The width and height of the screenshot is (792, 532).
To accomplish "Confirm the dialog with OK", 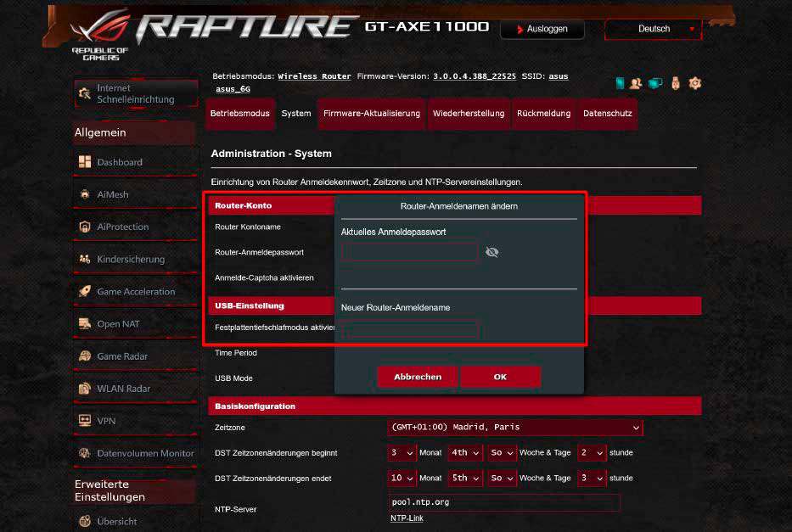I will [500, 377].
